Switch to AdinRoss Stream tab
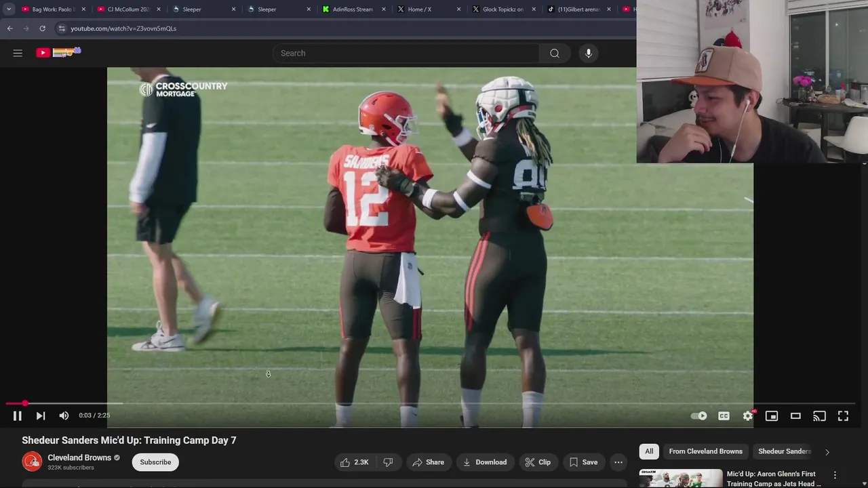 point(353,9)
